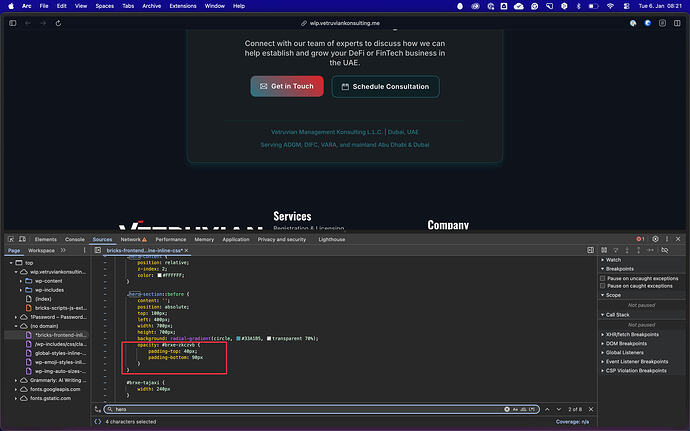
Task: Click the #33A1B5 gradient color swatch
Action: click(x=239, y=339)
